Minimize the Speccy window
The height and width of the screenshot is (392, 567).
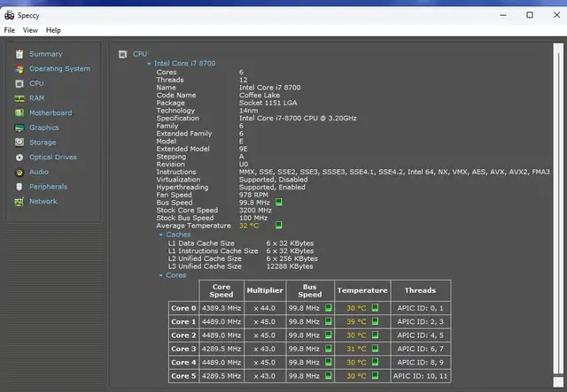pyautogui.click(x=503, y=15)
